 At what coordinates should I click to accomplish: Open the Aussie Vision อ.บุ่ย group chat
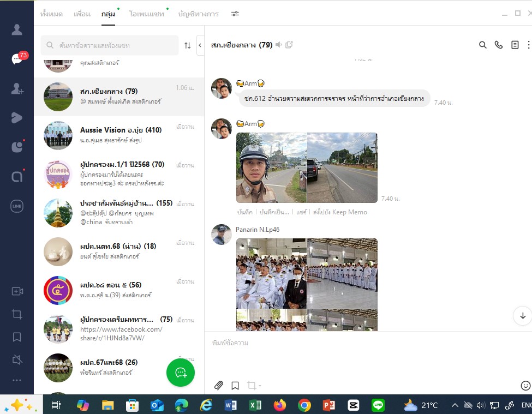tap(119, 135)
